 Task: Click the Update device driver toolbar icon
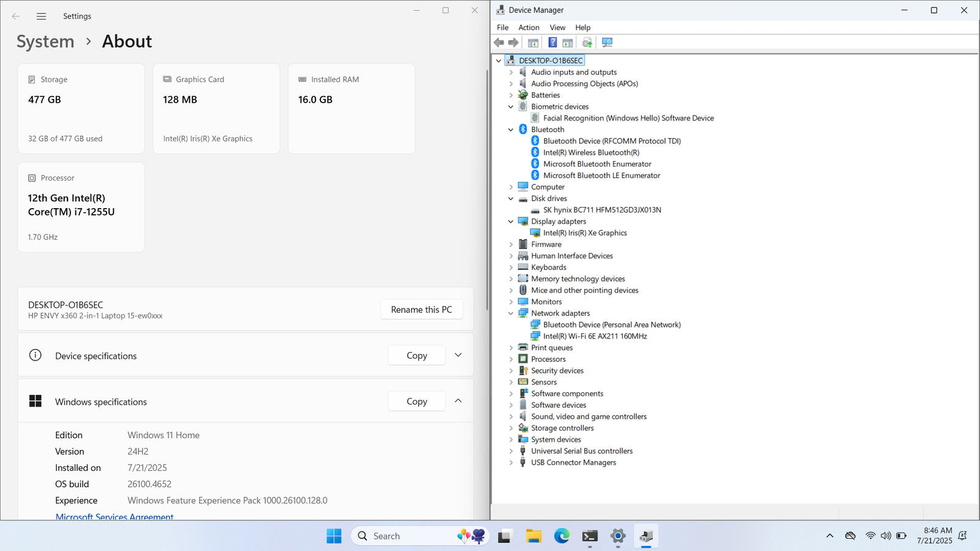click(x=587, y=43)
